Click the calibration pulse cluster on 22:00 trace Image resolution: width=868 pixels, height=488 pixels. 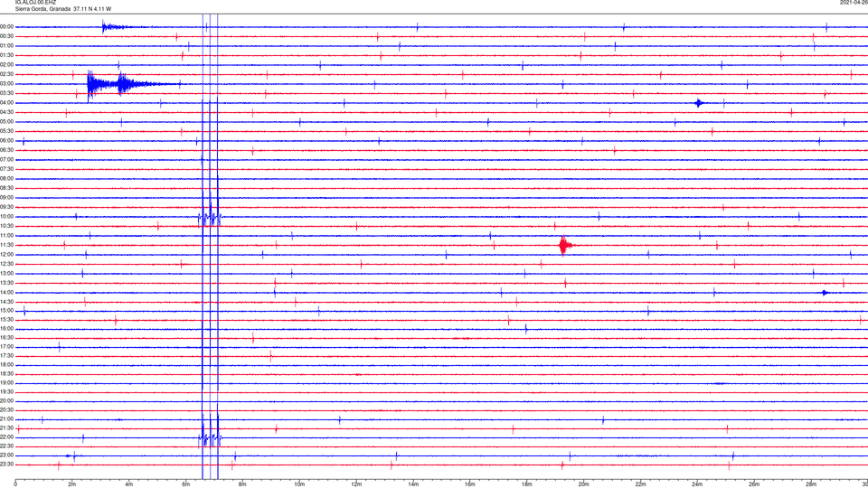click(210, 439)
